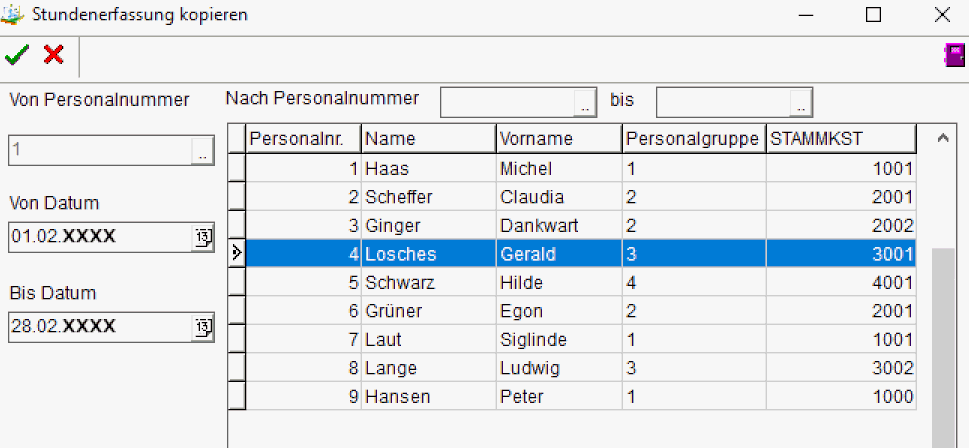
Task: Sort by the Personalnr. column header
Action: coord(303,138)
